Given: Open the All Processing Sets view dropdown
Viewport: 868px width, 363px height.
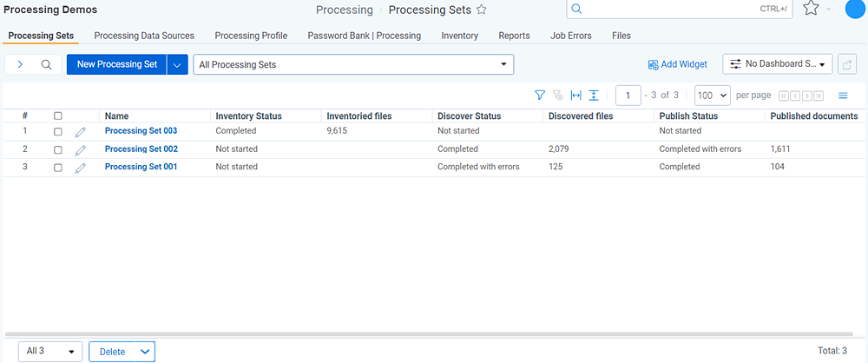Looking at the screenshot, I should pos(353,64).
